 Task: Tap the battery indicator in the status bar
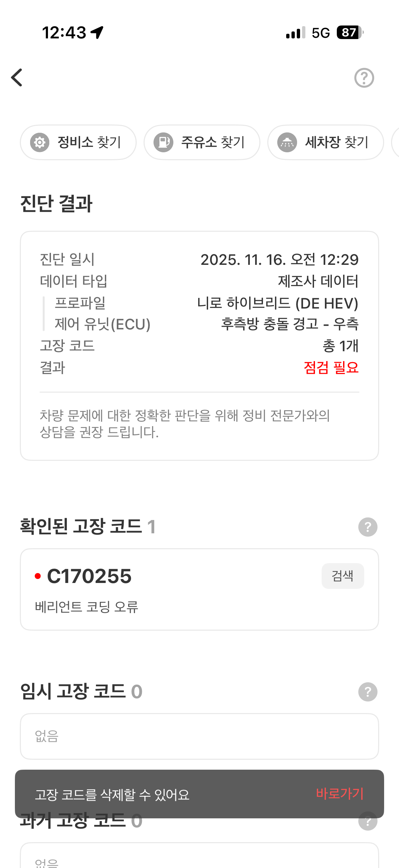coord(349,33)
